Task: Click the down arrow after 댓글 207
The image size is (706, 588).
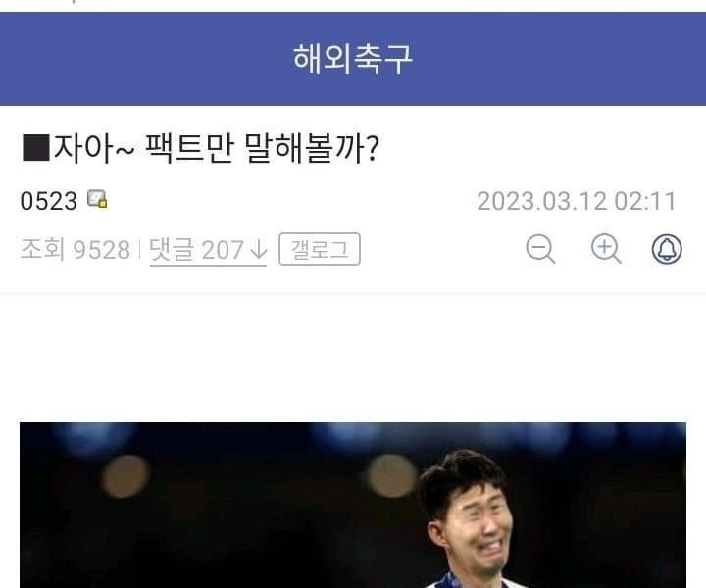Action: coord(259,250)
